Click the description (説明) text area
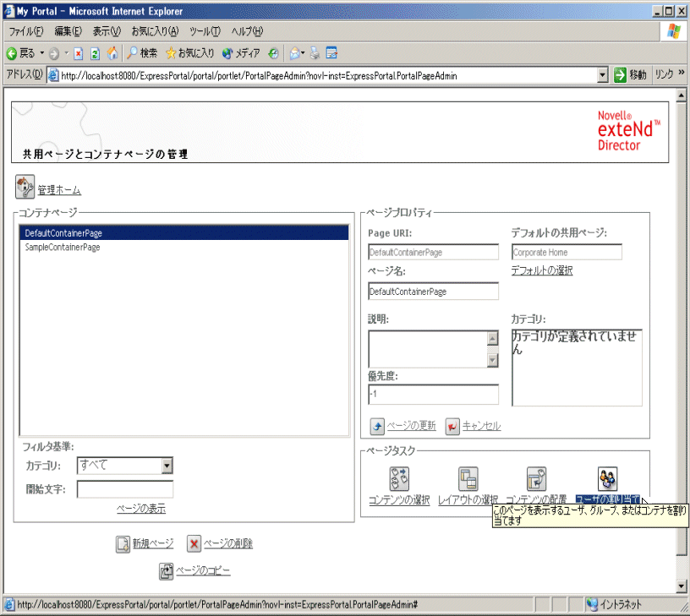This screenshot has height=616, width=690. pyautogui.click(x=428, y=349)
